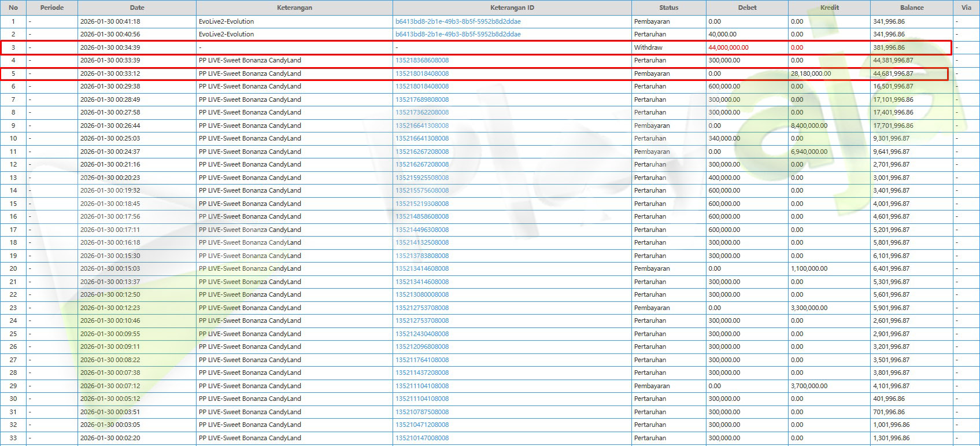Click the Keterangan ID column header
The image size is (980, 446).
pos(512,8)
